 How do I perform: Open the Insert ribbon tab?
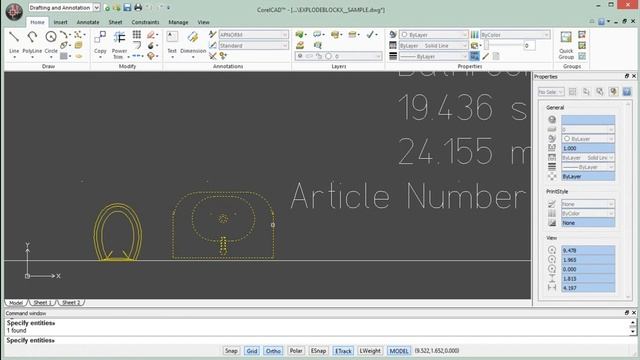[60, 22]
